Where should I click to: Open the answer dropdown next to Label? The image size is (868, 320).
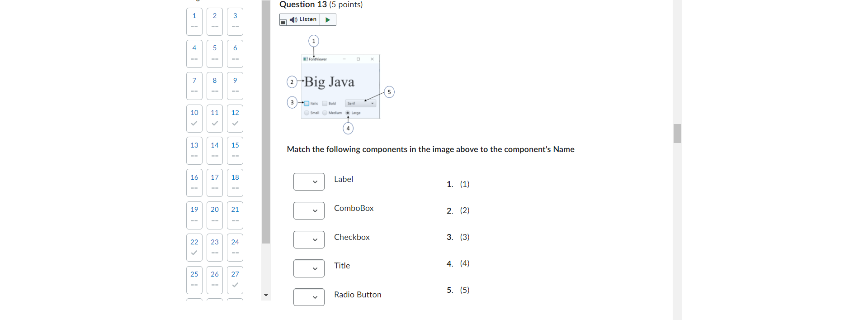(309, 181)
